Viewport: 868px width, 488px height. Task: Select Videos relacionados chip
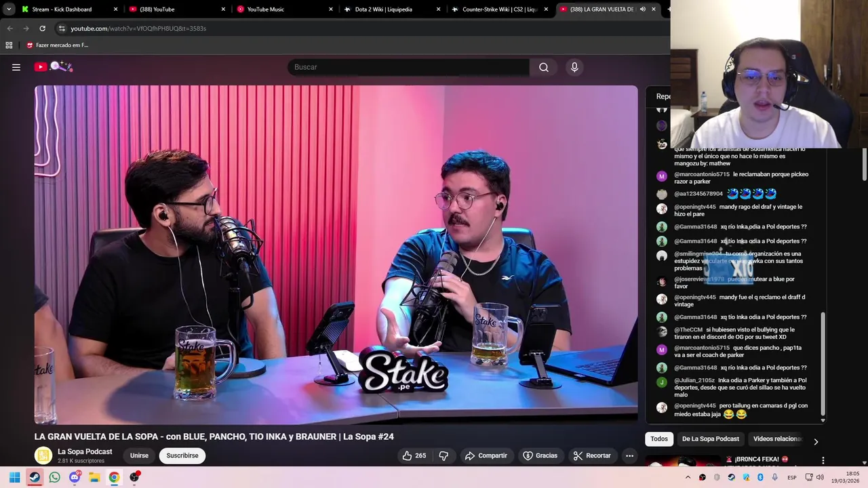click(777, 439)
